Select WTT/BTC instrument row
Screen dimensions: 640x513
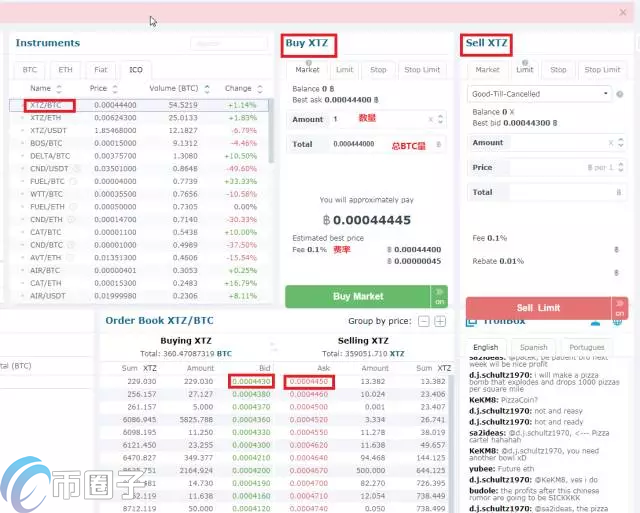point(139,194)
